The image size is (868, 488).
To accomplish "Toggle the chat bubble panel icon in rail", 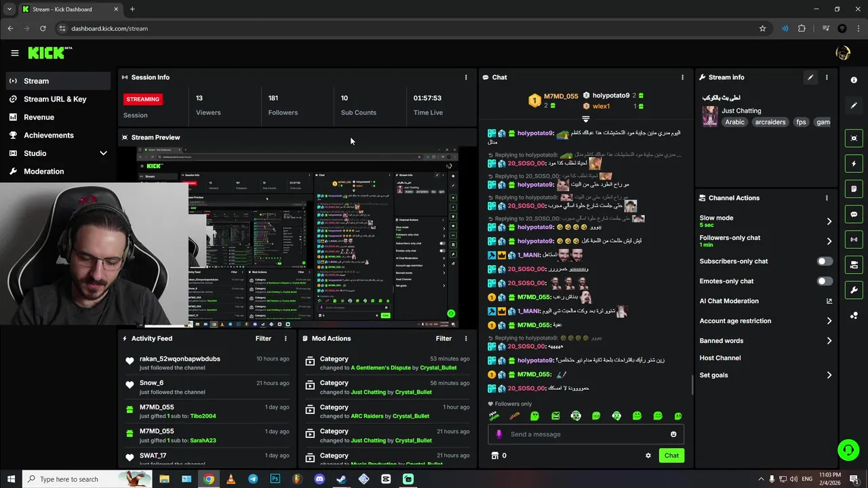I will coord(854,214).
